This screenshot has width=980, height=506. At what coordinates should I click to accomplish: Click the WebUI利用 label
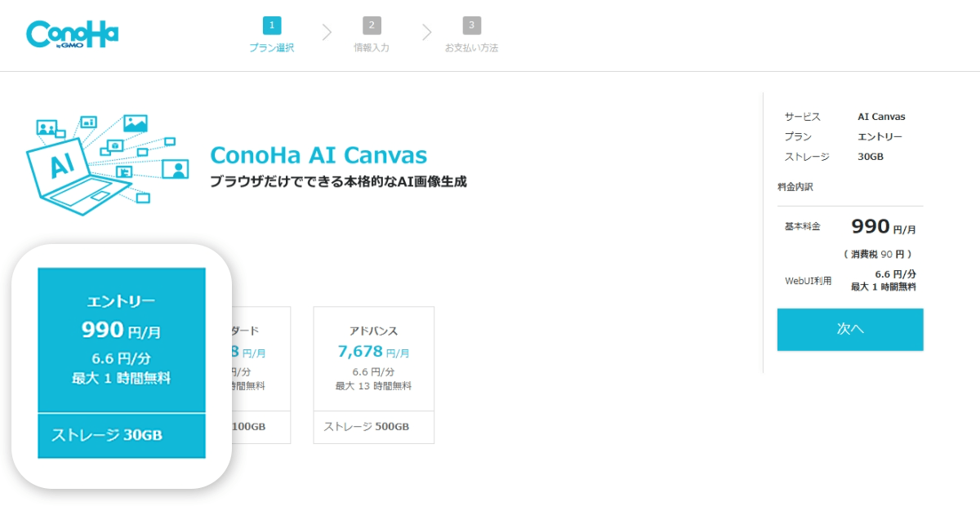(808, 281)
